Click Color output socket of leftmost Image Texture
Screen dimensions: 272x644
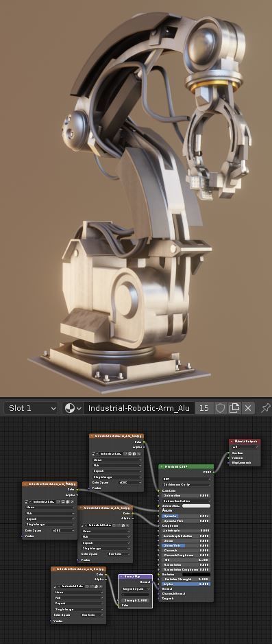click(x=77, y=489)
